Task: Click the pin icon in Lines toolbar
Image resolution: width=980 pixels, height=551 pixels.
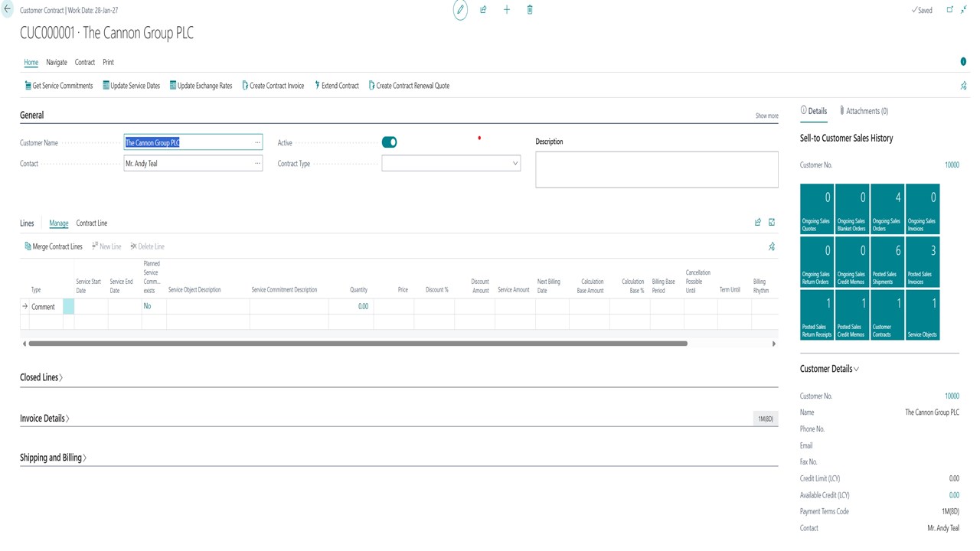Action: (772, 246)
